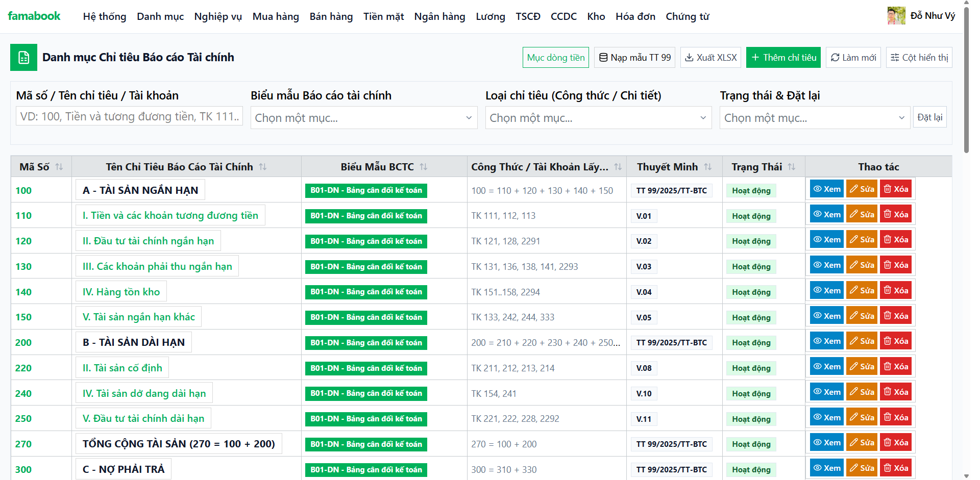Image resolution: width=980 pixels, height=480 pixels.
Task: Sort by Thuyết Minh column arrows
Action: (x=708, y=167)
